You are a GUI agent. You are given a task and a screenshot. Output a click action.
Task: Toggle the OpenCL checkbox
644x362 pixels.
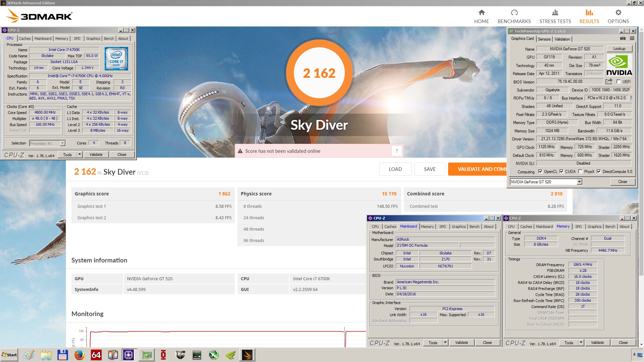point(540,172)
